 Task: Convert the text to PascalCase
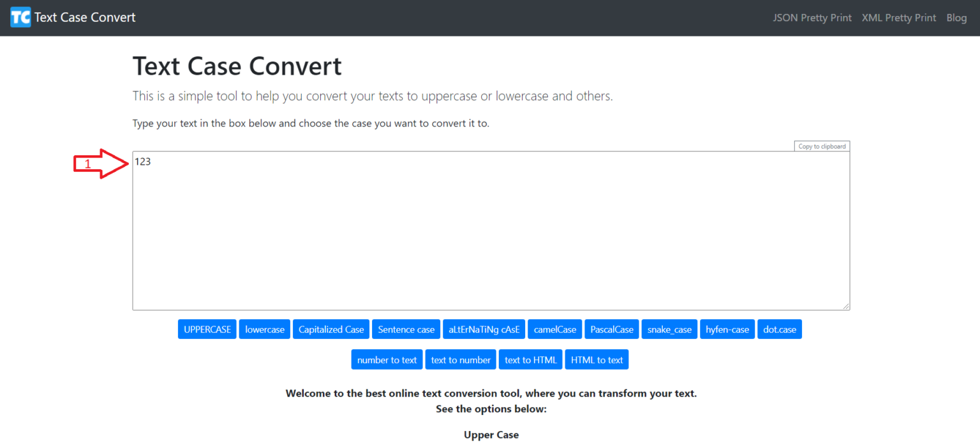tap(611, 329)
